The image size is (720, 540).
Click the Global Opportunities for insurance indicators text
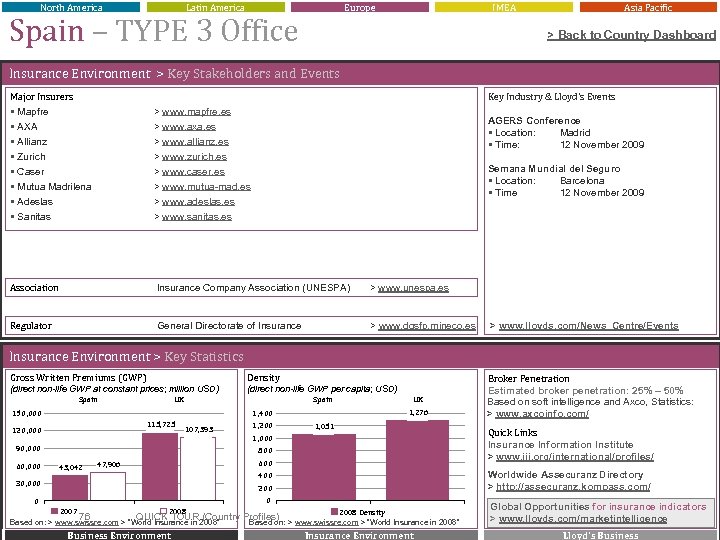pyautogui.click(x=598, y=506)
